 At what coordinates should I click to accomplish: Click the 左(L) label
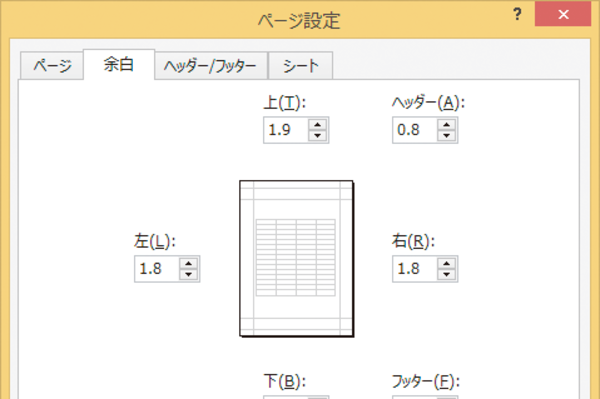[x=155, y=241]
